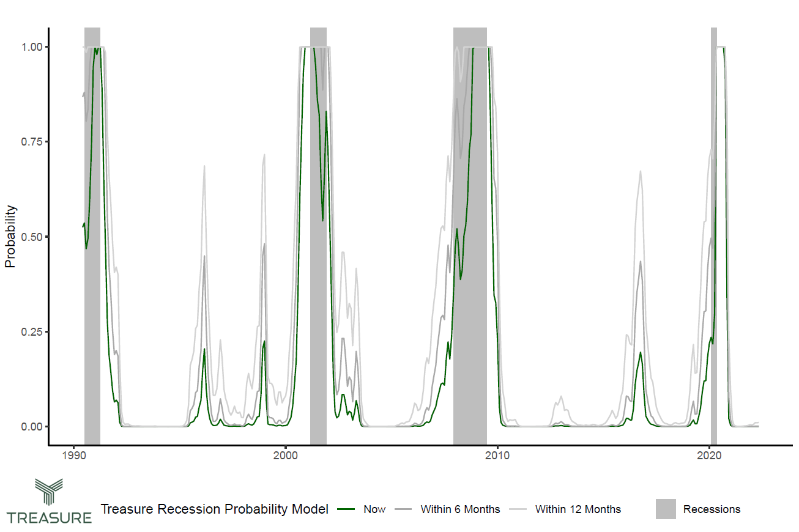
Task: Click the 1.00 y-axis tick label
Action: click(31, 46)
